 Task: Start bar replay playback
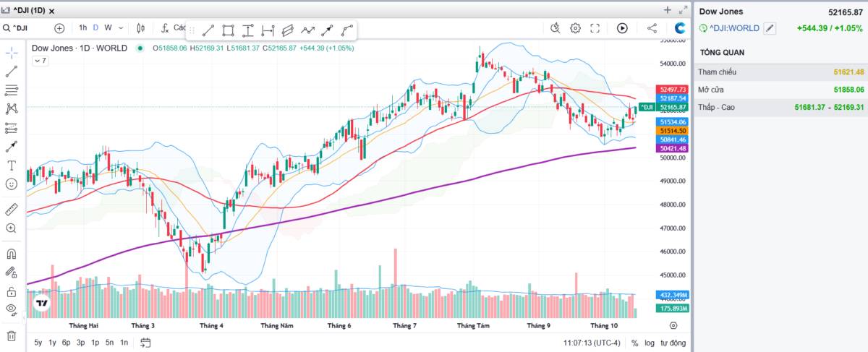click(x=622, y=27)
